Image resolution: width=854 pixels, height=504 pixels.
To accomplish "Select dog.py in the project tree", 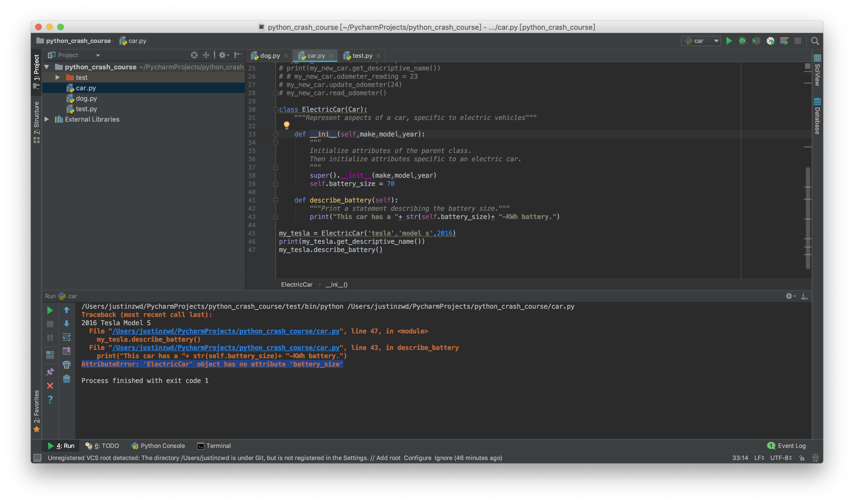I will (86, 98).
